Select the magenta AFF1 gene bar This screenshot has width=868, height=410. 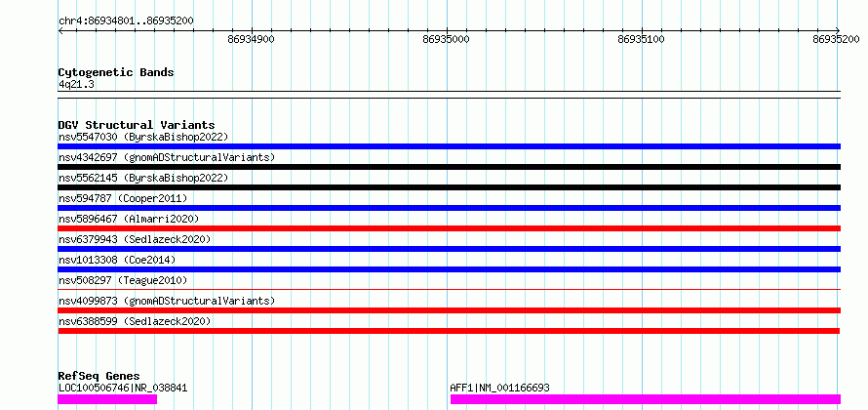pos(646,399)
